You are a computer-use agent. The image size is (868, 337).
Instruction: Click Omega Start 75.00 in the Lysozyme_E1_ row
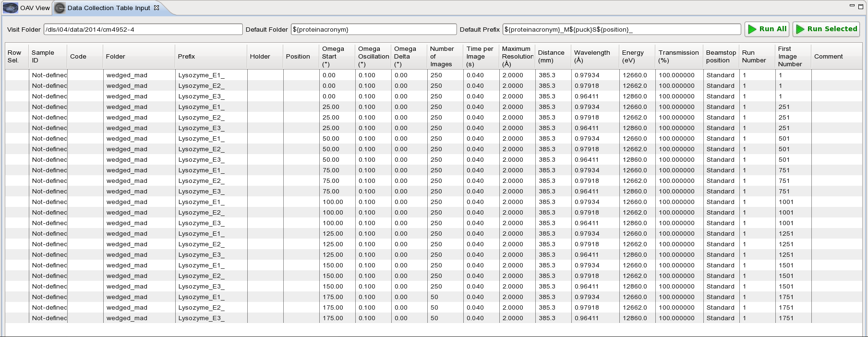pos(331,170)
